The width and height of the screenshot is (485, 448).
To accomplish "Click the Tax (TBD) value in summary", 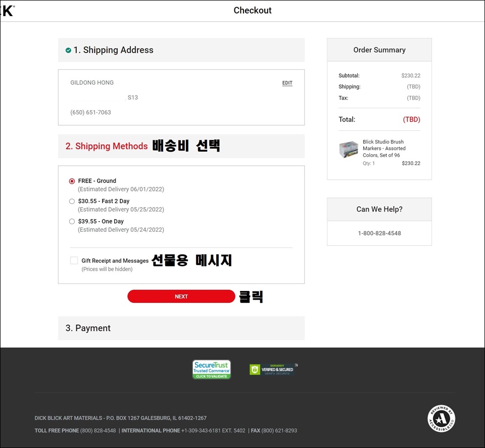I will click(x=414, y=98).
